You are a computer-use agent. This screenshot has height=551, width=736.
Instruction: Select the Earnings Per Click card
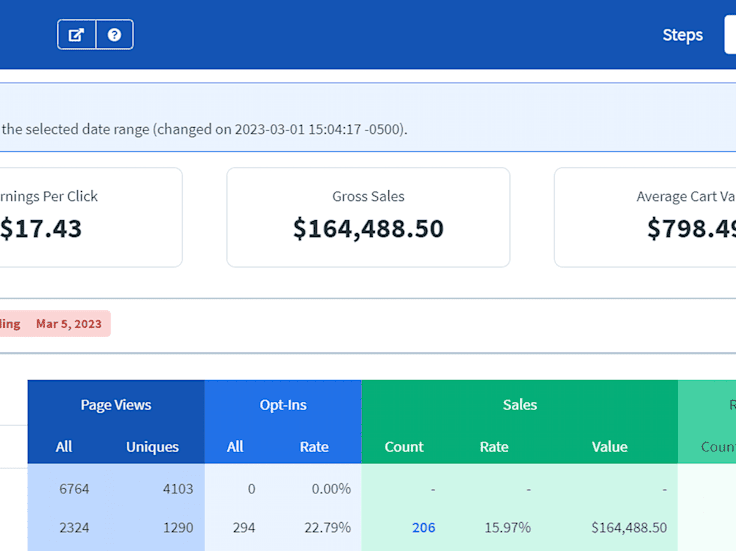point(91,217)
